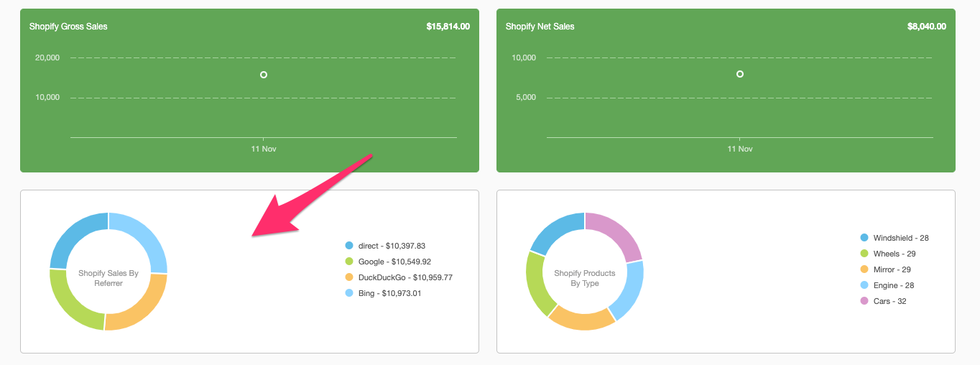The height and width of the screenshot is (365, 980).
Task: Select the orange segment of Products By Type donut
Action: click(x=582, y=320)
